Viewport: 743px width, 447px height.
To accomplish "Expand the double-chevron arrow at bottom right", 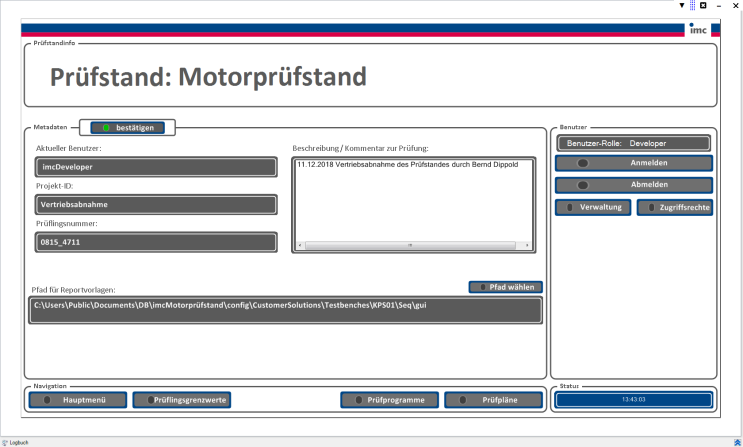I will point(737,442).
